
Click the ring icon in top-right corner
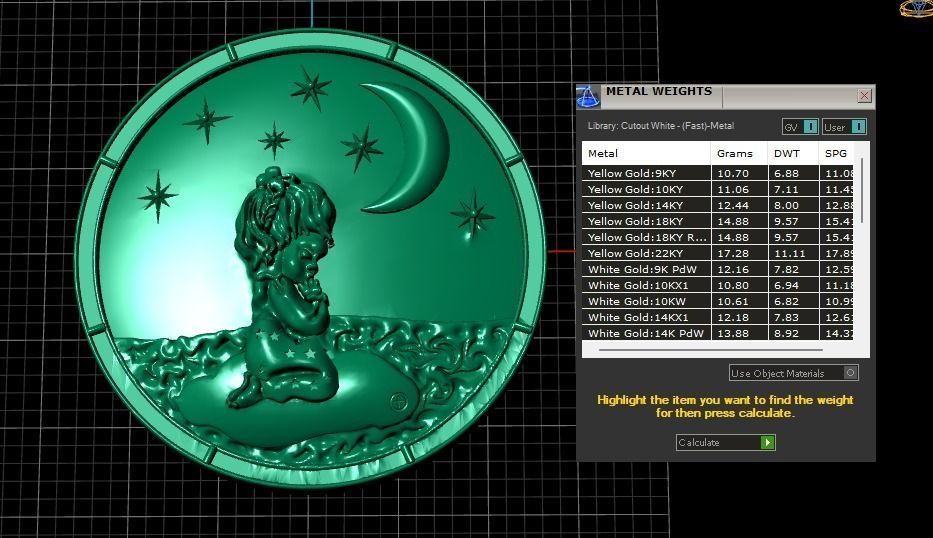click(916, 8)
